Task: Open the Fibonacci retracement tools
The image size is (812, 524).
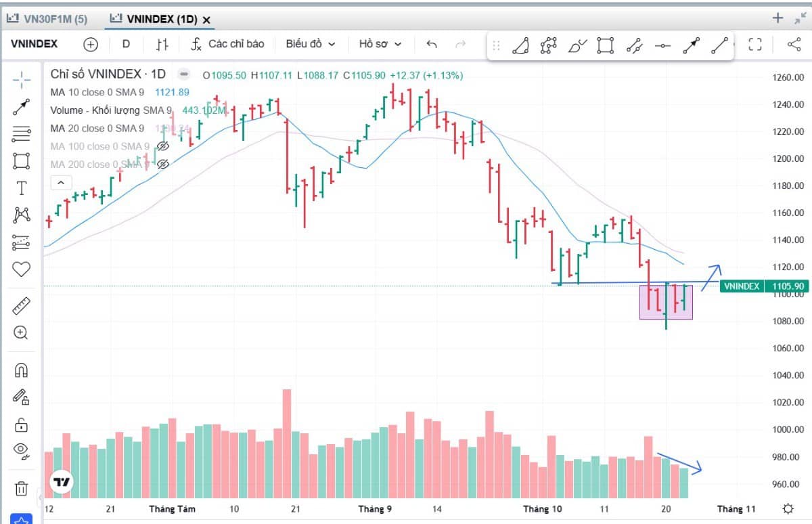Action: (x=22, y=134)
